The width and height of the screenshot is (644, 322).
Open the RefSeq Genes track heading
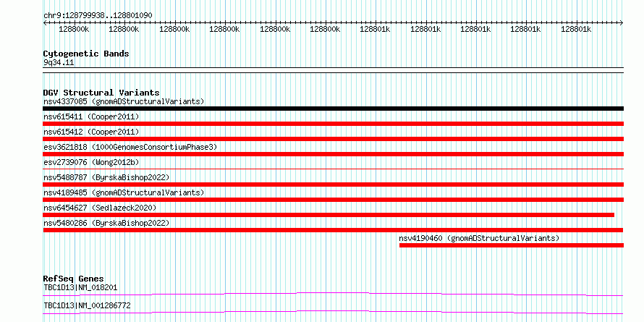[73, 279]
